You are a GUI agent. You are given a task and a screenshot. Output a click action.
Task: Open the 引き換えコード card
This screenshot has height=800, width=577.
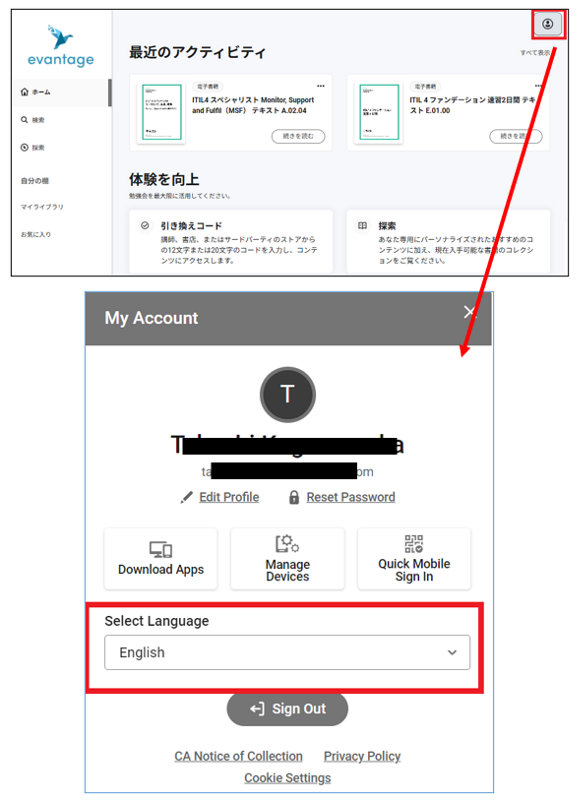231,241
